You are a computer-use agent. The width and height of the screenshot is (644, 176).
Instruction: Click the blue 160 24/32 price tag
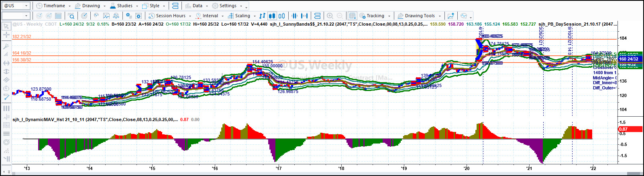tap(630, 59)
